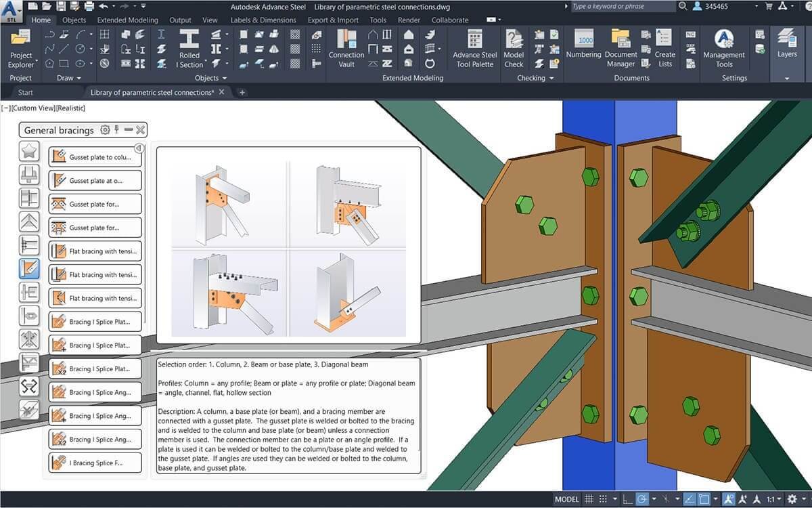Open Project Explorer

[x=21, y=49]
